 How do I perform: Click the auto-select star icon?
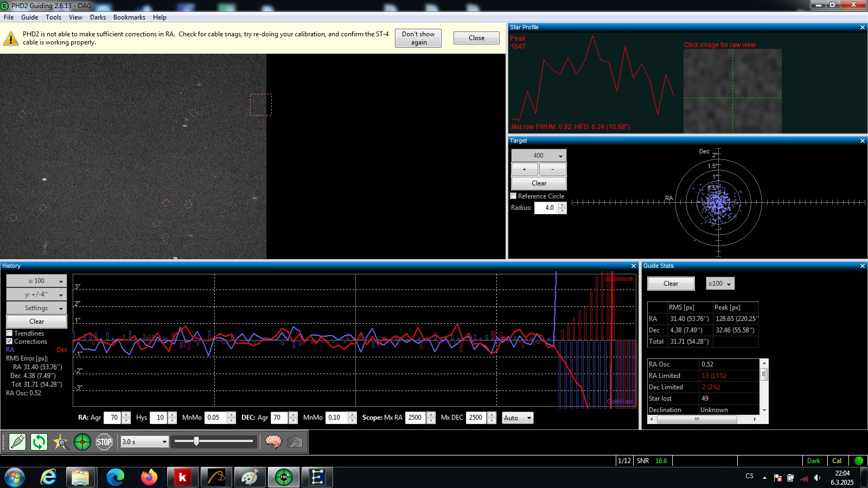pyautogui.click(x=61, y=442)
